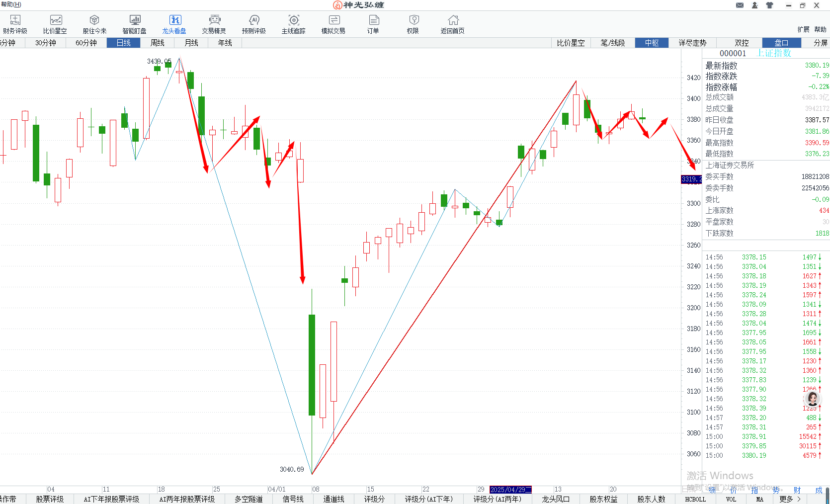Image resolution: width=830 pixels, height=504 pixels.
Task: Launch the 预测评级 AI prediction tool
Action: [x=253, y=24]
